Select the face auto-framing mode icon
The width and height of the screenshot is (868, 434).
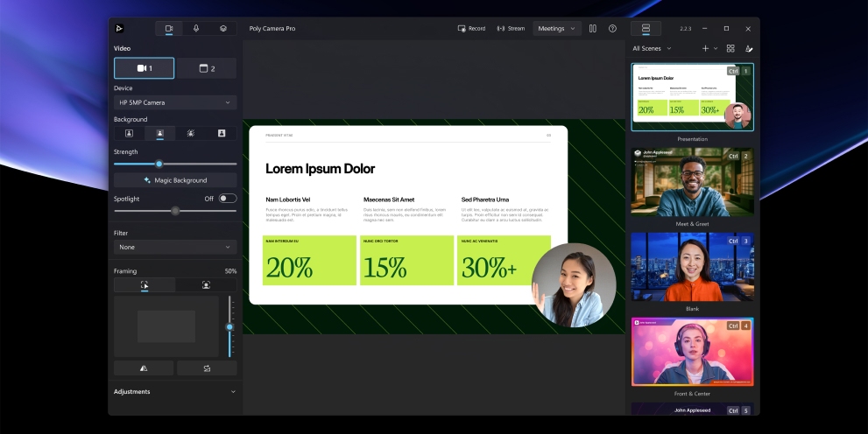tap(206, 285)
